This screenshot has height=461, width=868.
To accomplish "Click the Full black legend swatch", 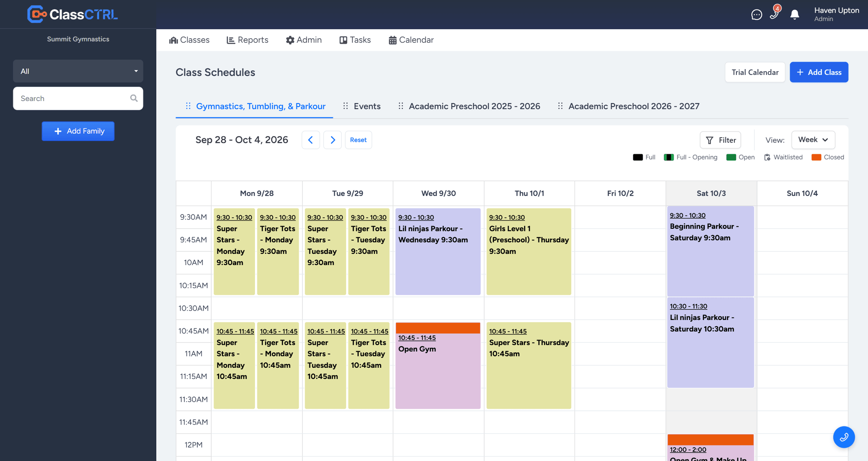I will click(x=638, y=157).
